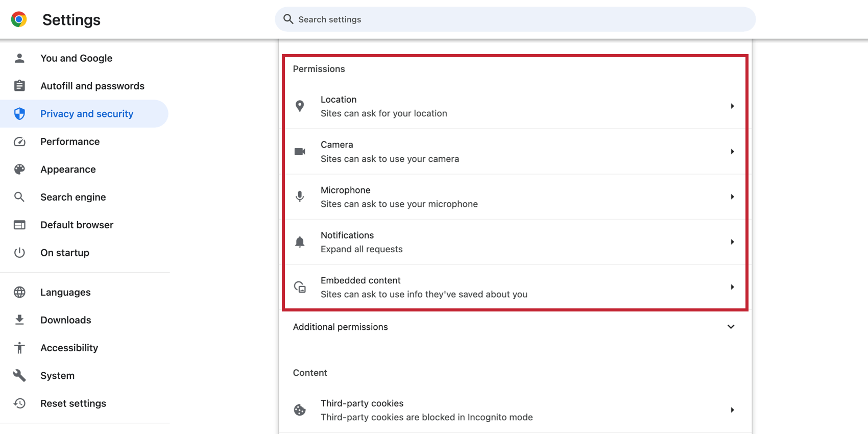Click the Microphone icon
Viewport: 868px width, 434px height.
[x=300, y=197]
